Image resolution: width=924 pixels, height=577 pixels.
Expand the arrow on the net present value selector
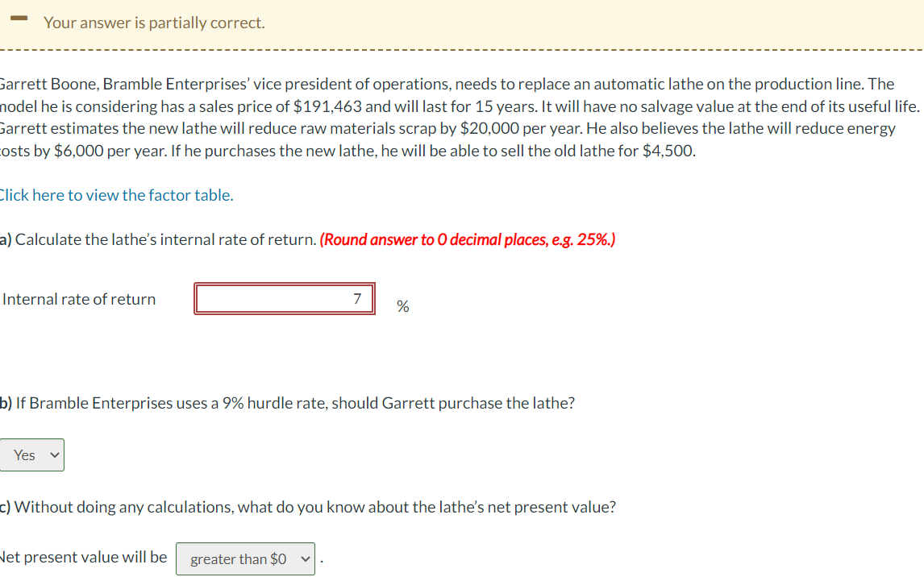tap(304, 558)
